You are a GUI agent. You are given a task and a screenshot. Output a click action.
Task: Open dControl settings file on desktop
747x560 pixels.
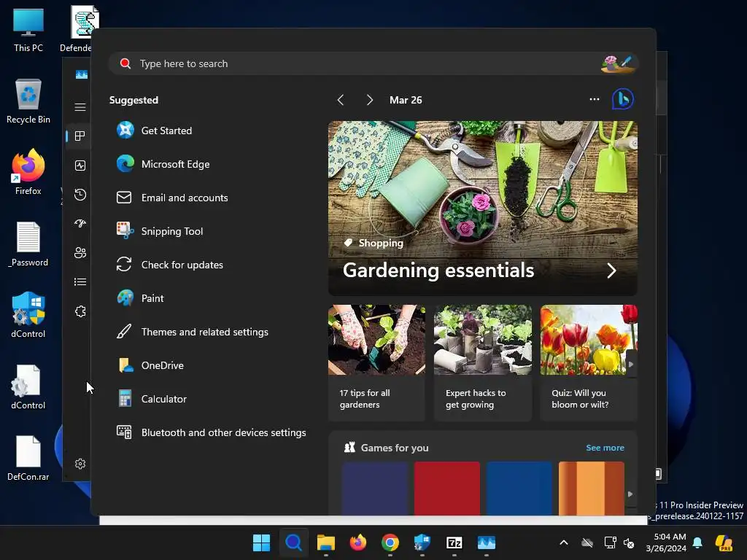point(28,386)
